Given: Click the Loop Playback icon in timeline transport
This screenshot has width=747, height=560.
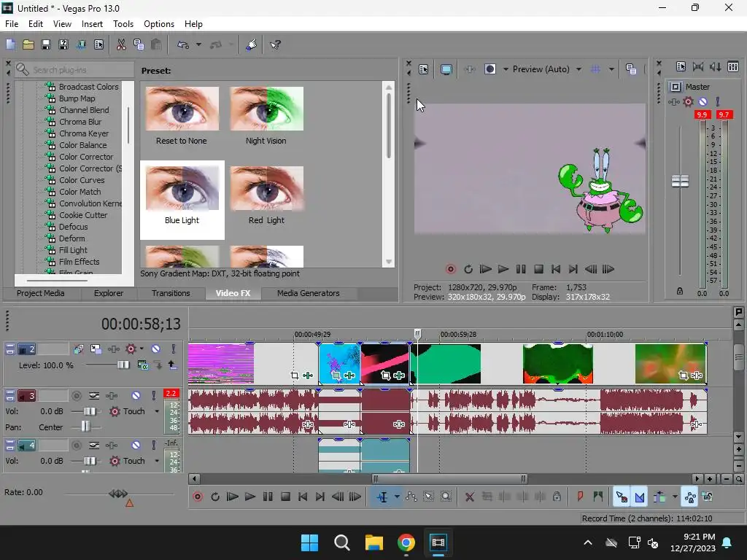Looking at the screenshot, I should pos(215,497).
